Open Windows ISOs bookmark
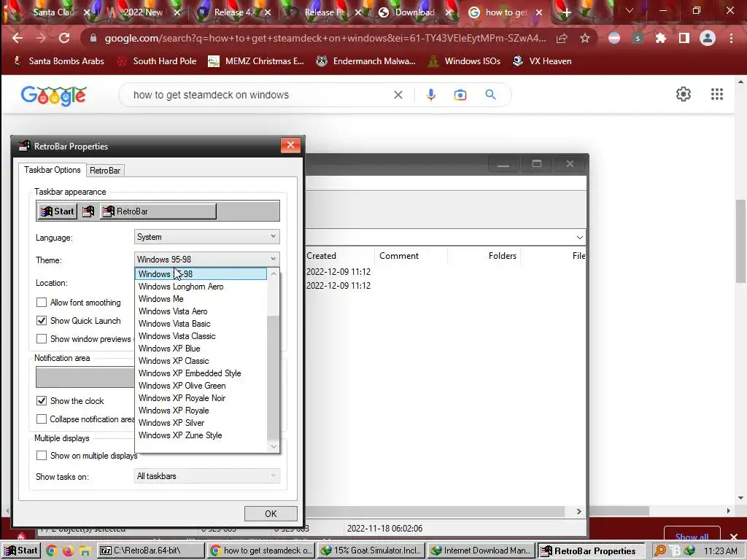Screen dimensions: 747x560 465,61
